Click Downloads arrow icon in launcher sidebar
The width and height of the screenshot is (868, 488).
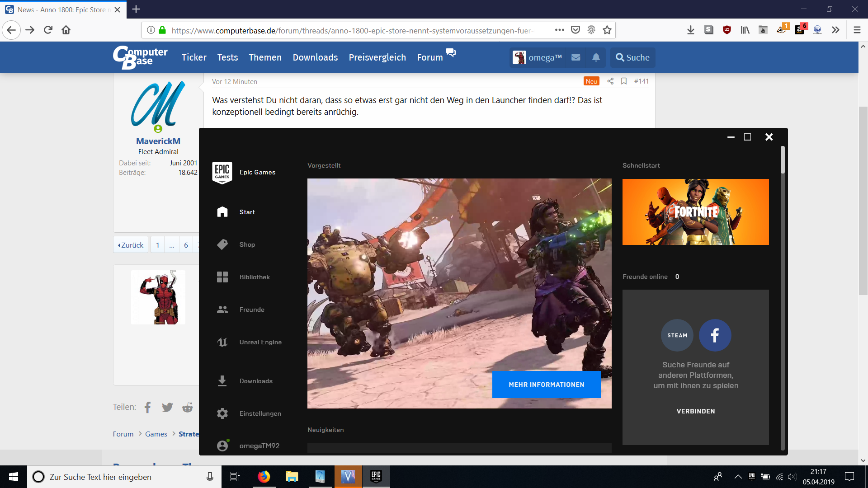[x=222, y=381]
